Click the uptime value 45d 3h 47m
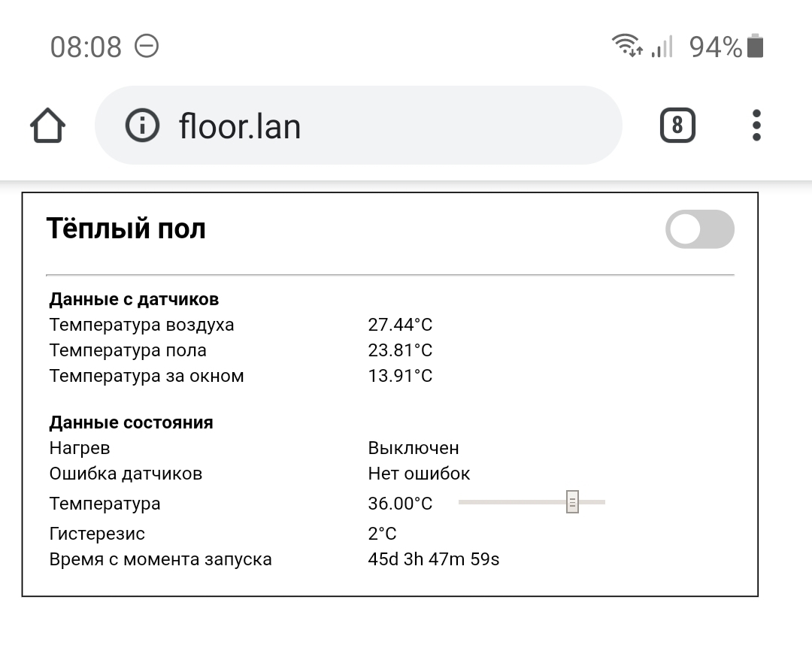The width and height of the screenshot is (812, 666). (x=434, y=559)
